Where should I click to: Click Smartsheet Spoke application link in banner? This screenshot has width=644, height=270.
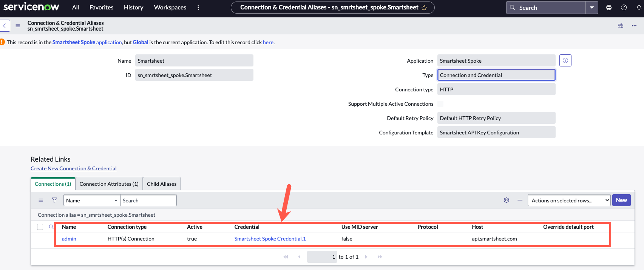coord(87,42)
